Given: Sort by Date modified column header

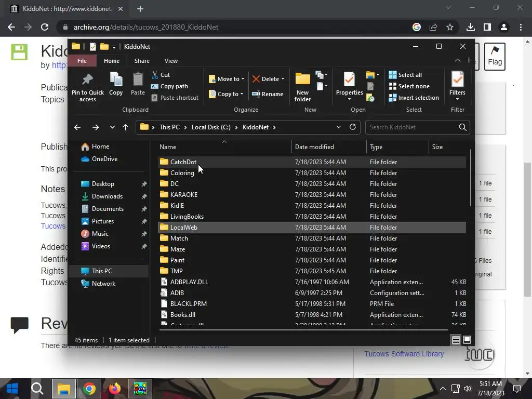Looking at the screenshot, I should tap(329, 147).
